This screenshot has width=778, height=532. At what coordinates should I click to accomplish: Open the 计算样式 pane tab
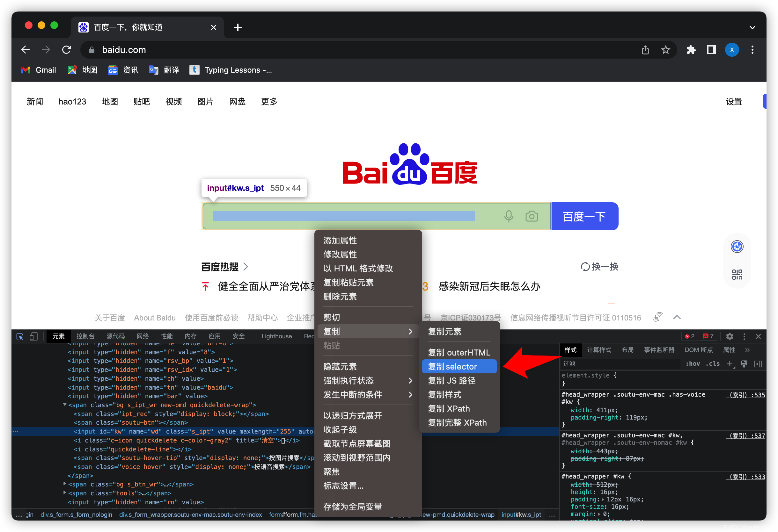599,350
